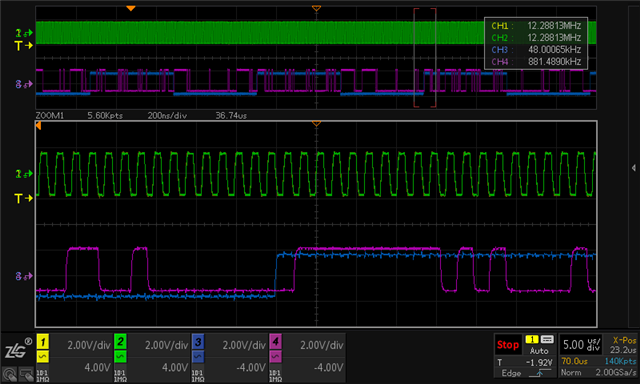Toggle the blue channel 3 indicator
Image resolution: width=640 pixels, height=384 pixels.
click(198, 342)
